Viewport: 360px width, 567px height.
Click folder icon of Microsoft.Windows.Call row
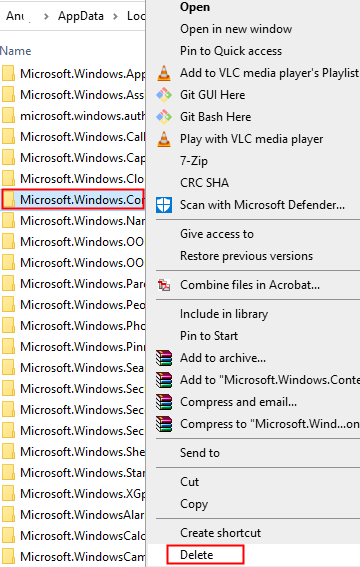pyautogui.click(x=8, y=136)
